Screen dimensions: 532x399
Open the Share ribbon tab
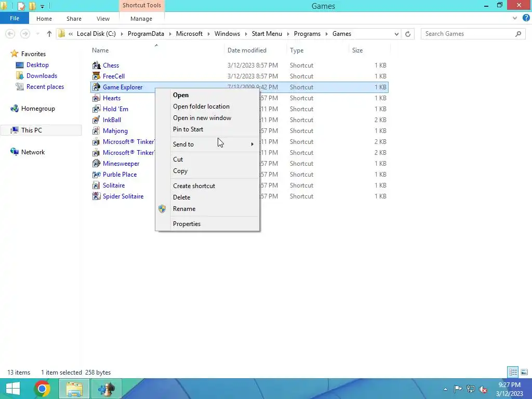click(x=74, y=19)
